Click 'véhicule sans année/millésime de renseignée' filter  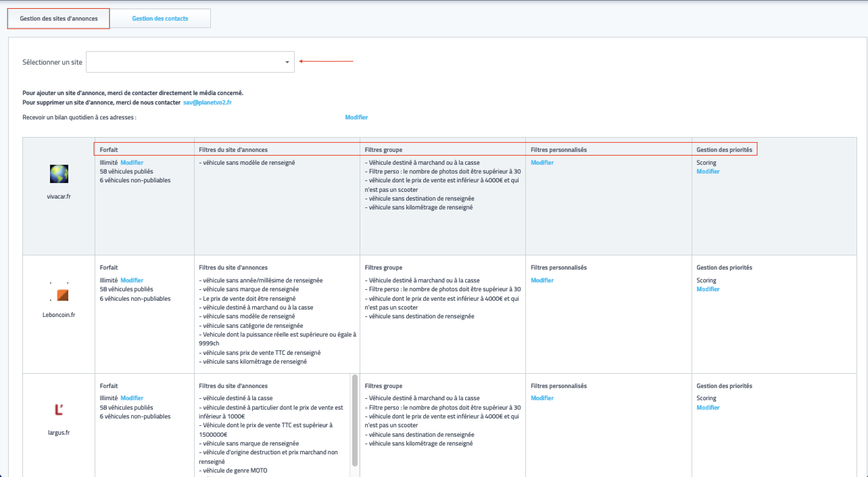[x=261, y=280]
